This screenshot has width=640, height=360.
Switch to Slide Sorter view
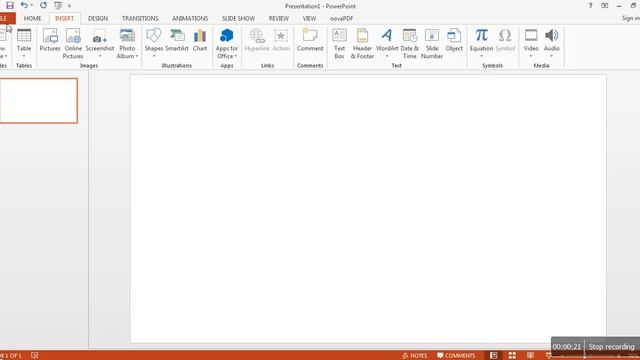(x=512, y=356)
